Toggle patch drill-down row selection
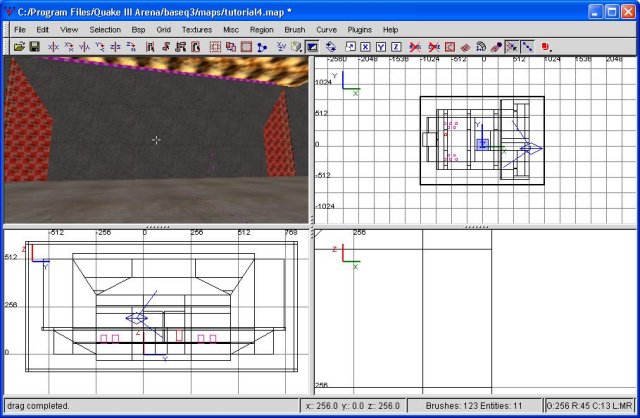The width and height of the screenshot is (640, 418). 527,47
